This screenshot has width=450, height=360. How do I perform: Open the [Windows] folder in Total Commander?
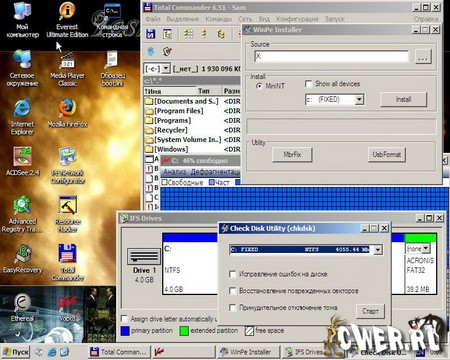[171, 149]
